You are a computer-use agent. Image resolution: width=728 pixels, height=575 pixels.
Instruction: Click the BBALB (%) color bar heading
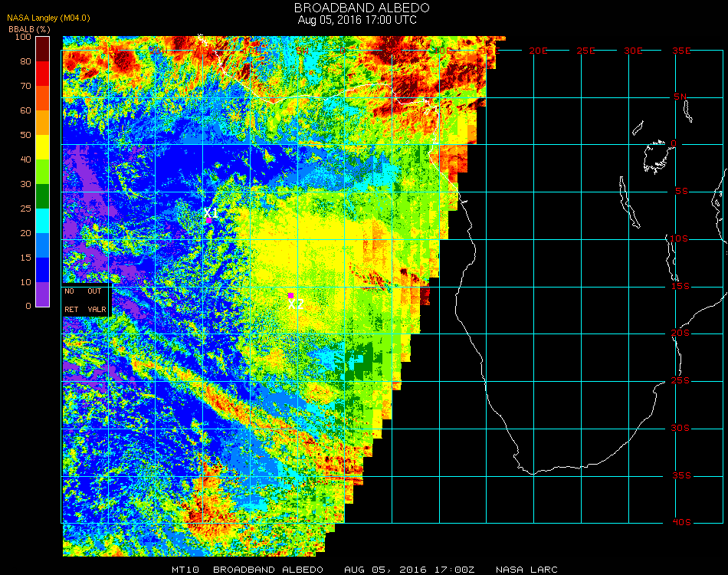[x=29, y=28]
